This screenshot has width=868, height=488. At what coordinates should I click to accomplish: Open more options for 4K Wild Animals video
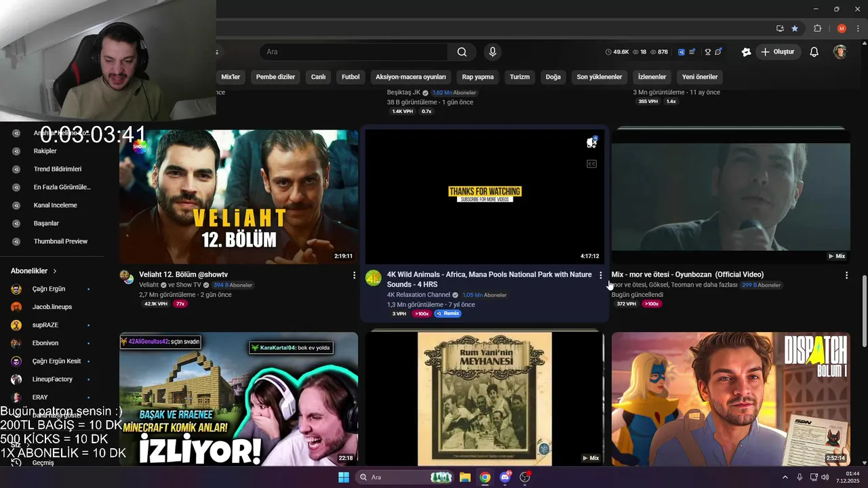click(600, 275)
